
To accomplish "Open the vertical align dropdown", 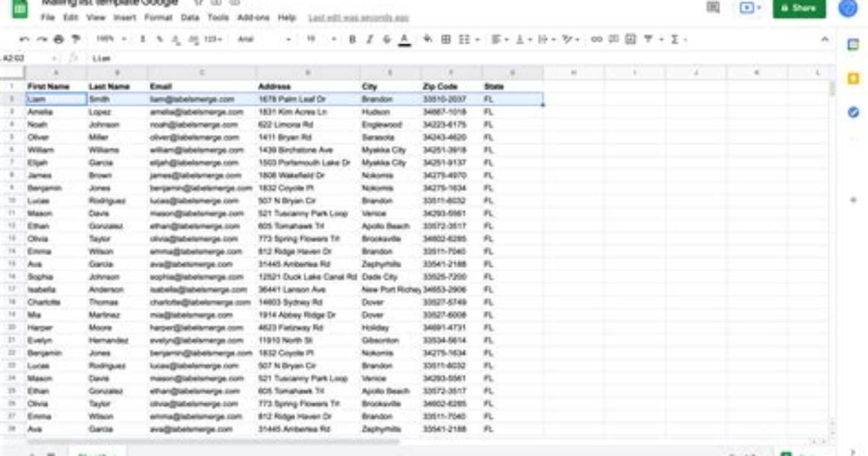I will point(523,39).
